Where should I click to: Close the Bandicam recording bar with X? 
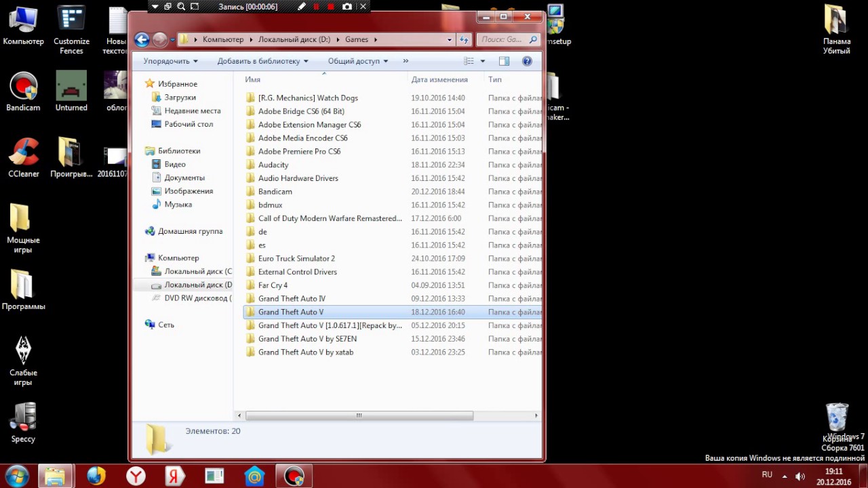[x=363, y=6]
